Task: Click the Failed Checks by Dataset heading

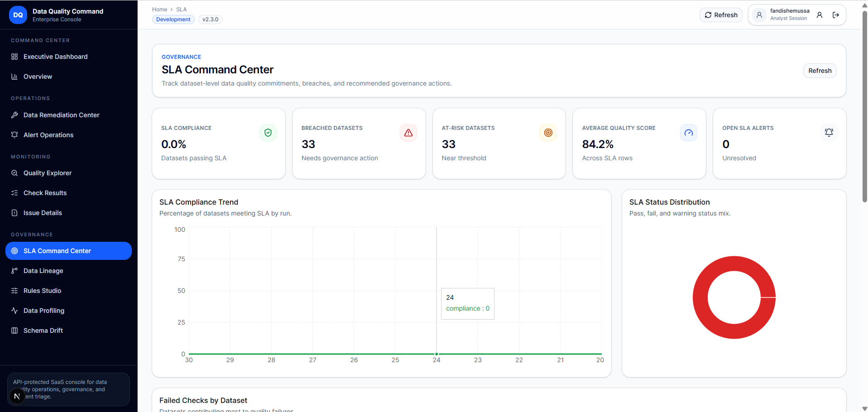Action: click(x=203, y=401)
